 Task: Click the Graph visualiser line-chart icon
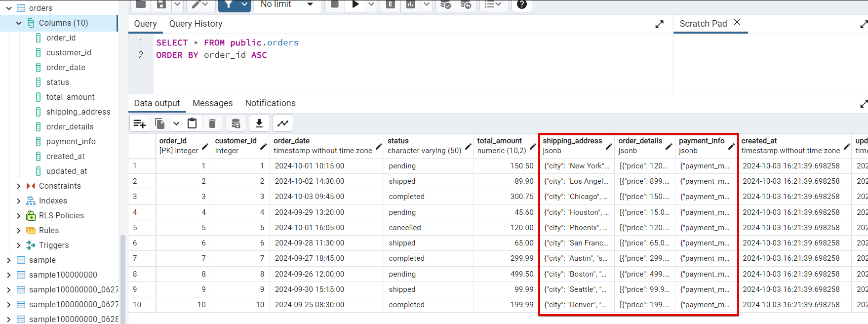(283, 123)
